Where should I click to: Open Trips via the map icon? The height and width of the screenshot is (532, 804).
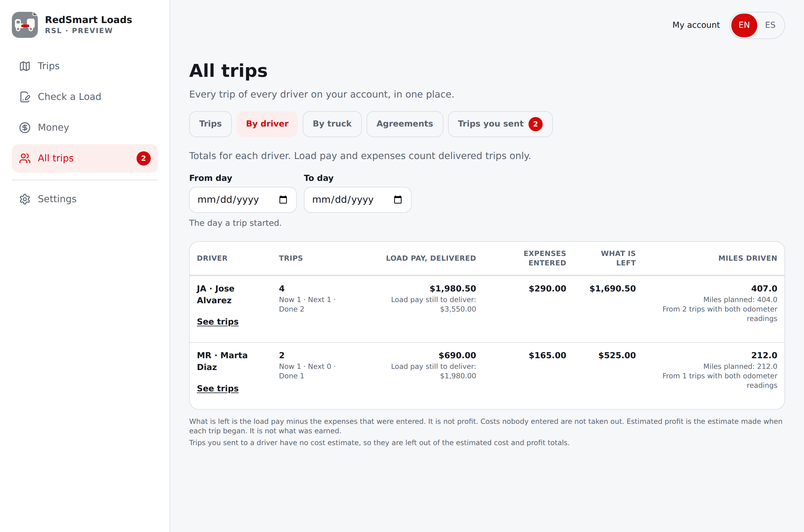[25, 66]
